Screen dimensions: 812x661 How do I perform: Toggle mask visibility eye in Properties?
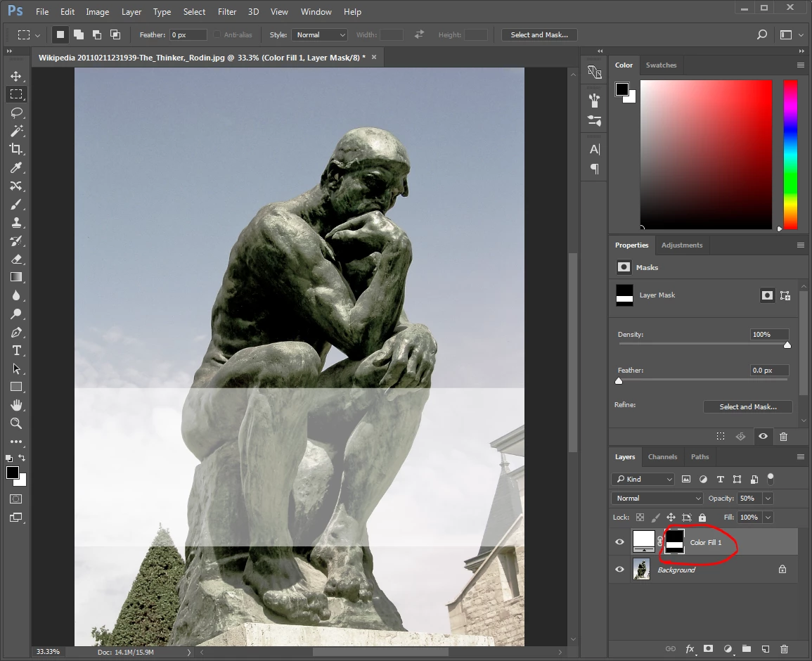pos(763,437)
